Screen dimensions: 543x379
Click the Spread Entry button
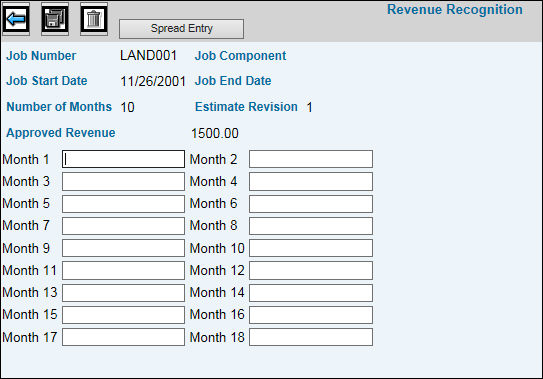[181, 29]
